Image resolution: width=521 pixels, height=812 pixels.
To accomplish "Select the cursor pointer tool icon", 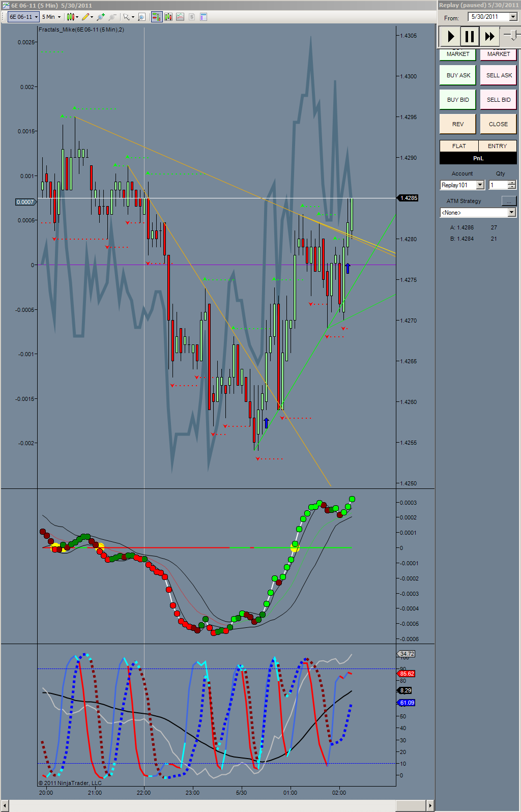I will (126, 17).
